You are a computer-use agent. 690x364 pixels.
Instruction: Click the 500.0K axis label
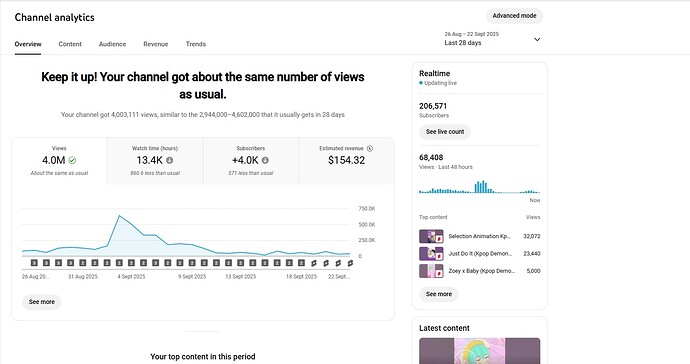367,224
